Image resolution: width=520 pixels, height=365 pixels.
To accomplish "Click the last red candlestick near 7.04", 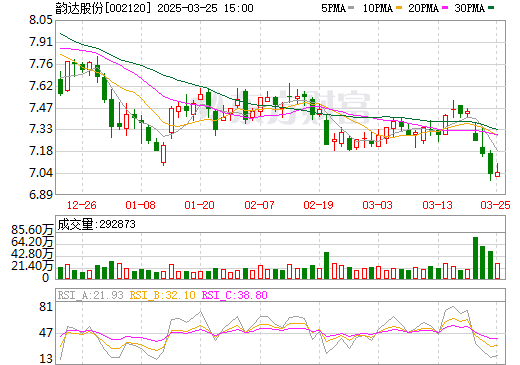I will 497,174.
